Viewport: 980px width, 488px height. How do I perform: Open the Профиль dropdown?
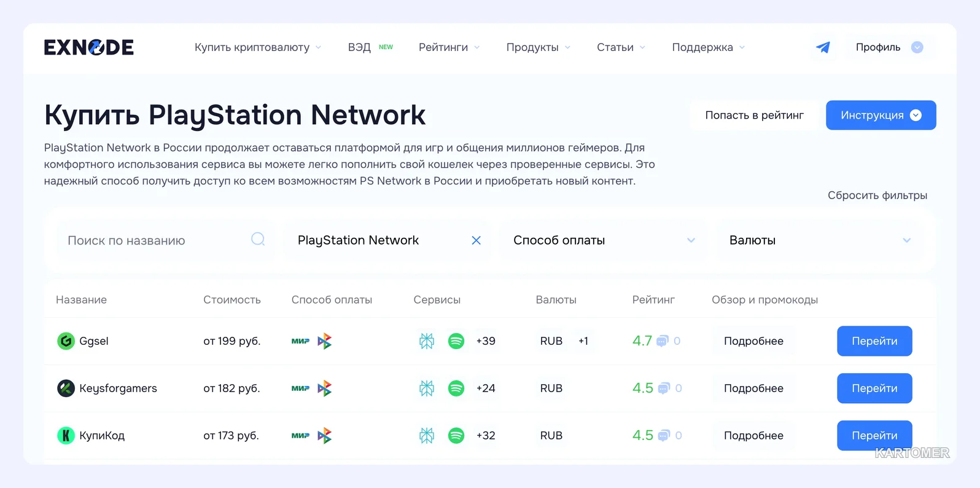pyautogui.click(x=889, y=47)
